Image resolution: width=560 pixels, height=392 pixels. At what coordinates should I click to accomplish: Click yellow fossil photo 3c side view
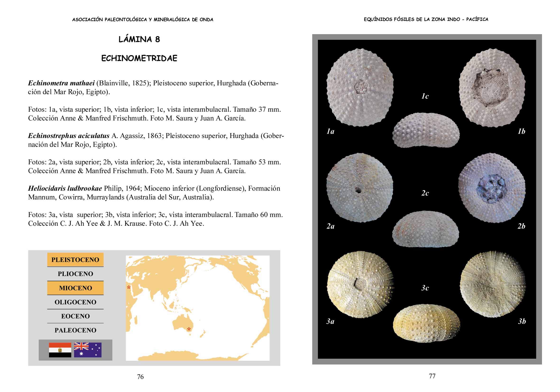pos(426,323)
